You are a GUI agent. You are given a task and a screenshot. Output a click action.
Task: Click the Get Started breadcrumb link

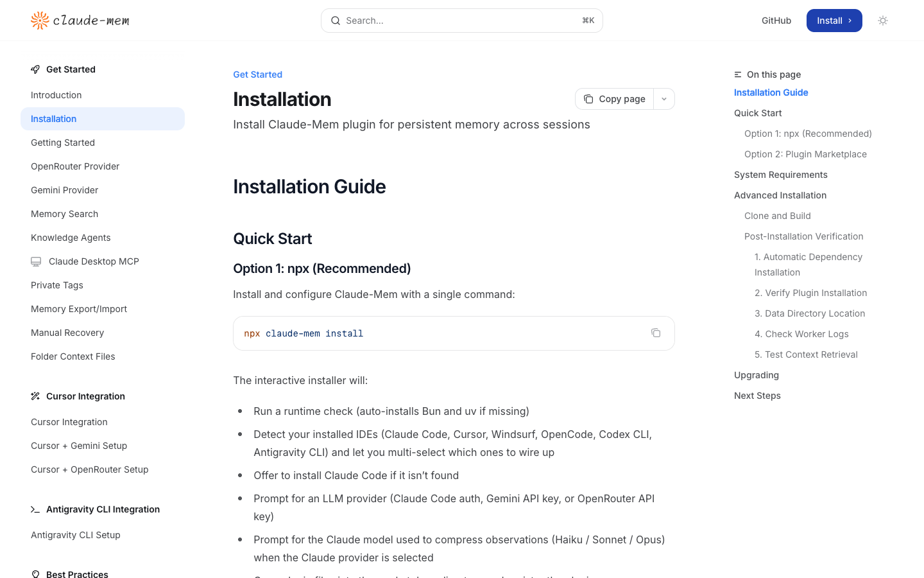[257, 74]
